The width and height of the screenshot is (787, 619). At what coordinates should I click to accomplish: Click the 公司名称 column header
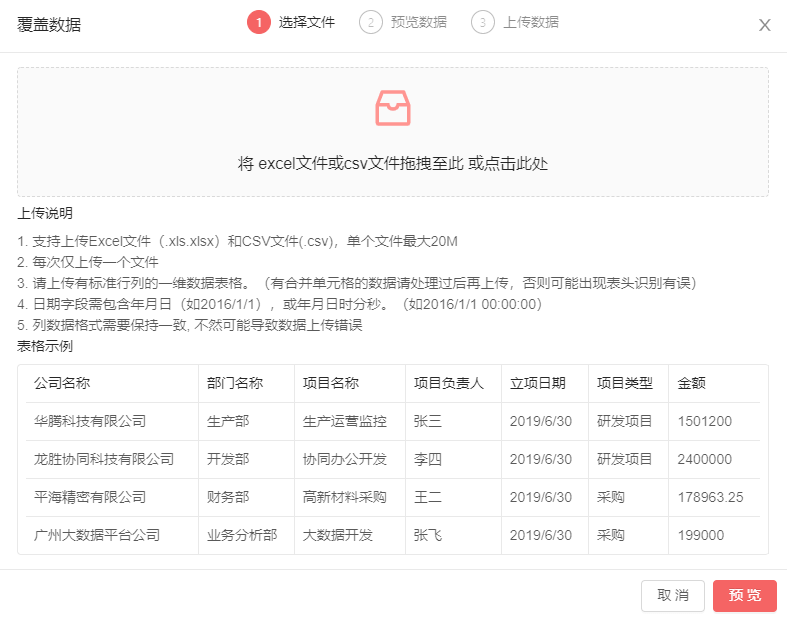click(x=62, y=383)
